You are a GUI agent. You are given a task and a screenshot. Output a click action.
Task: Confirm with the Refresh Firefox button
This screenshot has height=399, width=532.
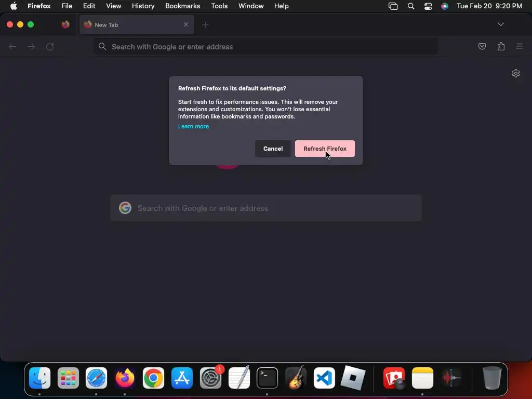click(325, 149)
